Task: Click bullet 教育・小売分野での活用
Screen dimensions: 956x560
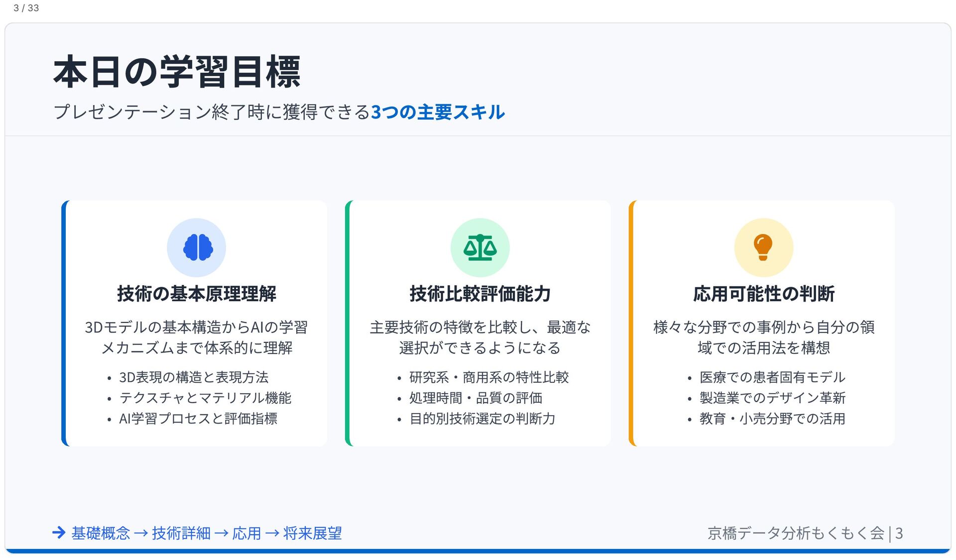Action: point(772,419)
